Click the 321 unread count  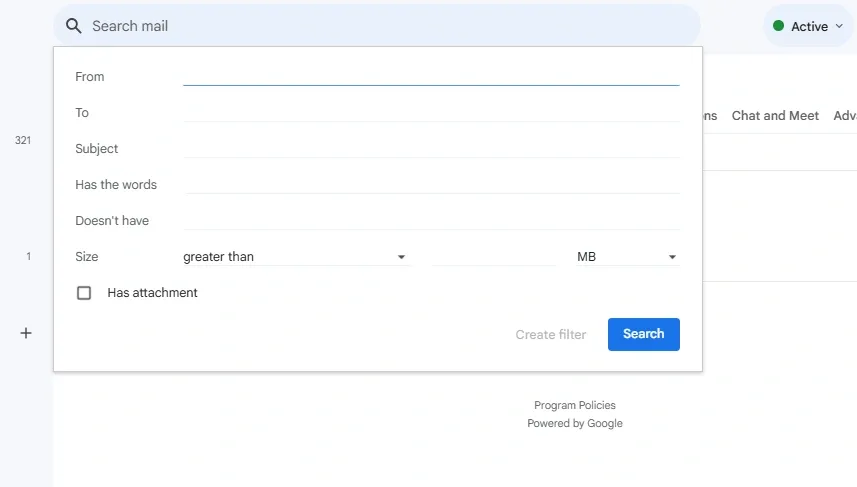click(x=23, y=141)
